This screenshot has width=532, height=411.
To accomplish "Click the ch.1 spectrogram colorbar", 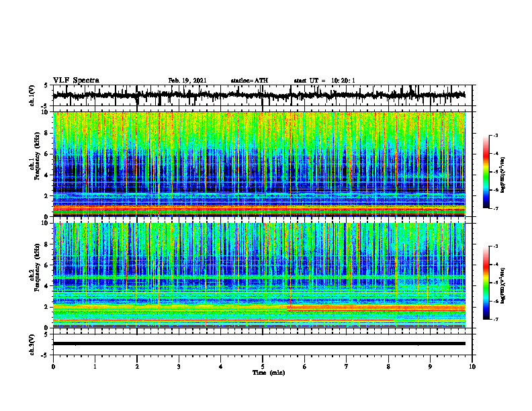I will click(x=486, y=172).
